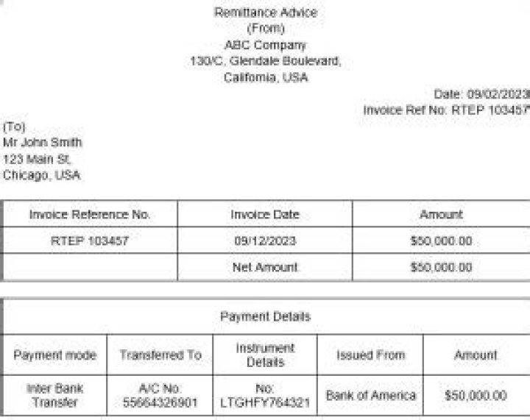Click the Payment Details table heading
The image size is (530, 420).
(265, 316)
